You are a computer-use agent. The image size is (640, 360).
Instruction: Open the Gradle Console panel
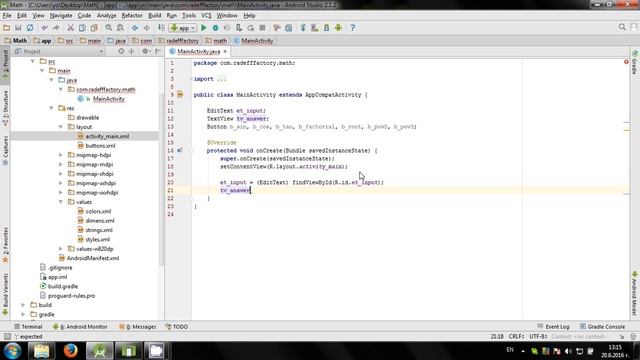[x=602, y=327]
